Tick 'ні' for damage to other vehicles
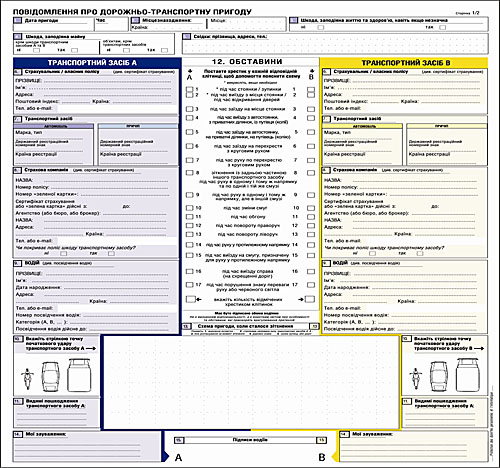 click(x=37, y=50)
